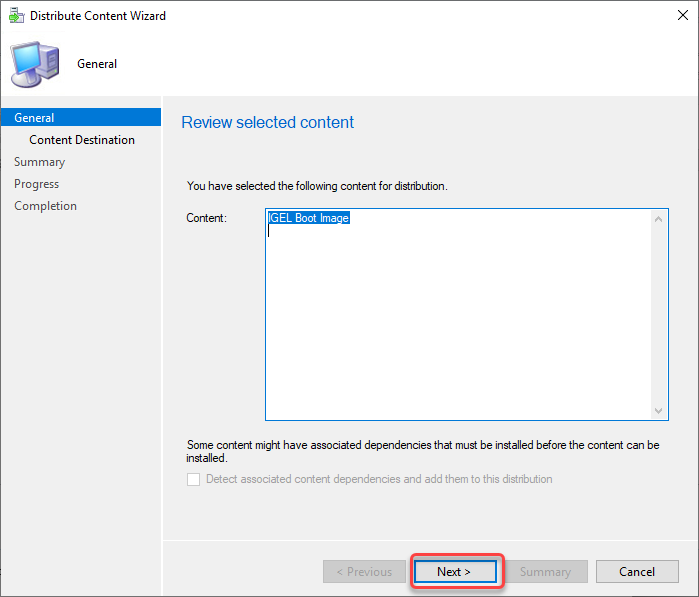Click the Distribute Content Wizard title bar icon

point(16,16)
